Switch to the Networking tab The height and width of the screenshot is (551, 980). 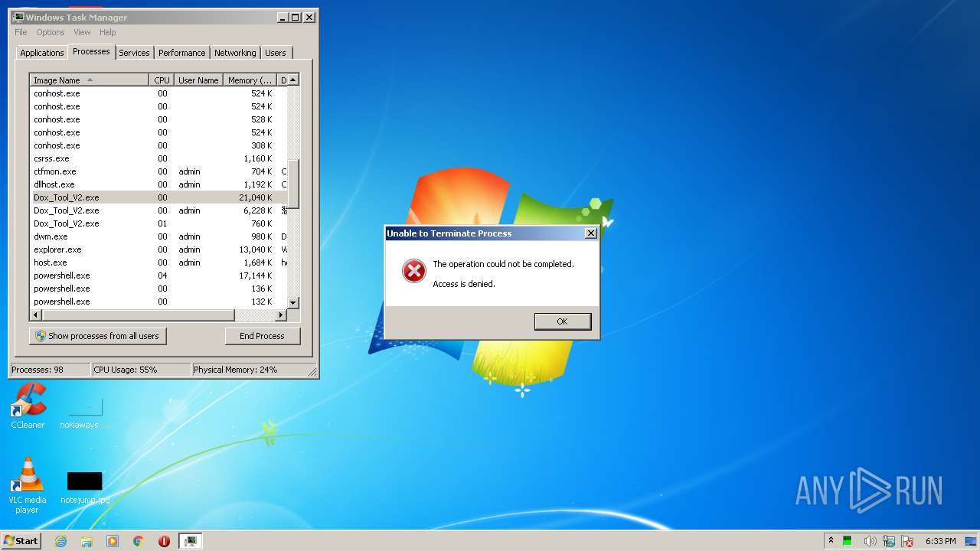tap(235, 53)
